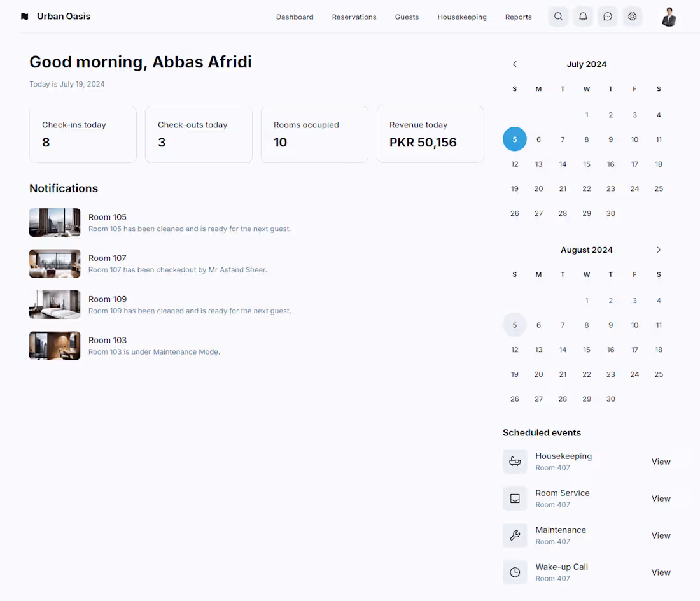The width and height of the screenshot is (700, 601).
Task: Click the Urban Oasis logo icon
Action: (25, 17)
